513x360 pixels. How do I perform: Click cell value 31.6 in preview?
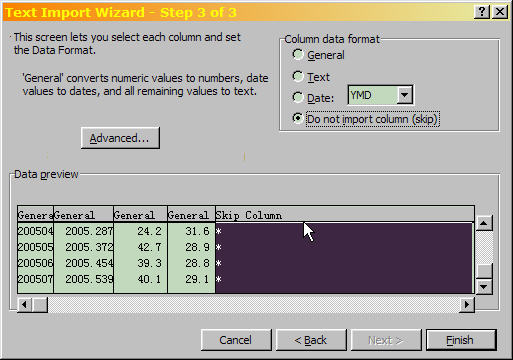pyautogui.click(x=197, y=231)
